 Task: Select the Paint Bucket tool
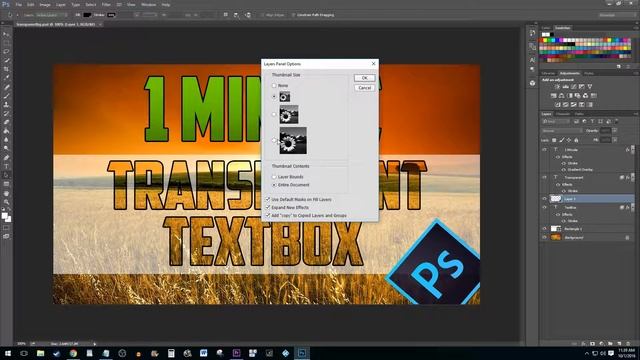point(6,131)
